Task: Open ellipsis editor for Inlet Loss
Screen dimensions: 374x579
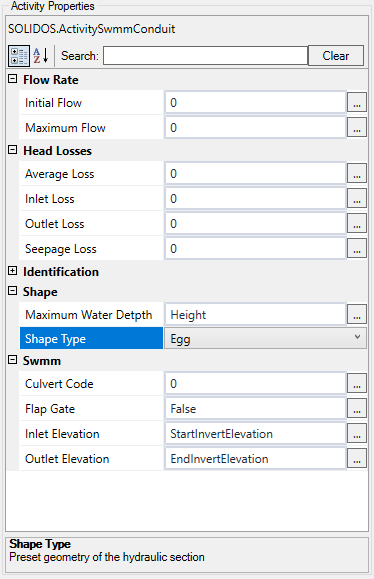Action: point(357,198)
